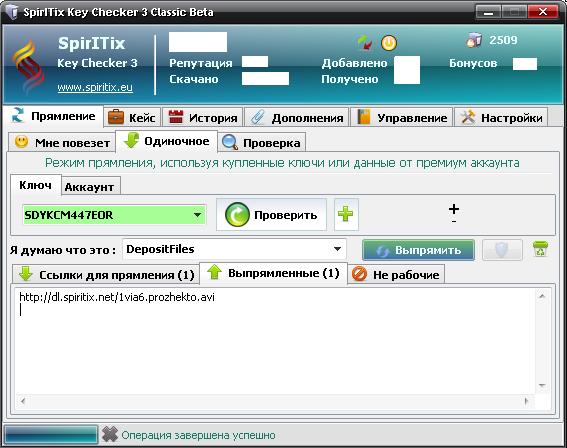Open the История tab
The width and height of the screenshot is (567, 448).
pos(202,118)
